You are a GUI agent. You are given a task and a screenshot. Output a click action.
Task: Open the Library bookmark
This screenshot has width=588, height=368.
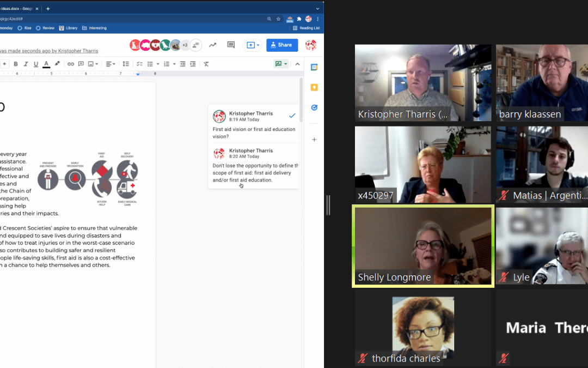tap(68, 28)
